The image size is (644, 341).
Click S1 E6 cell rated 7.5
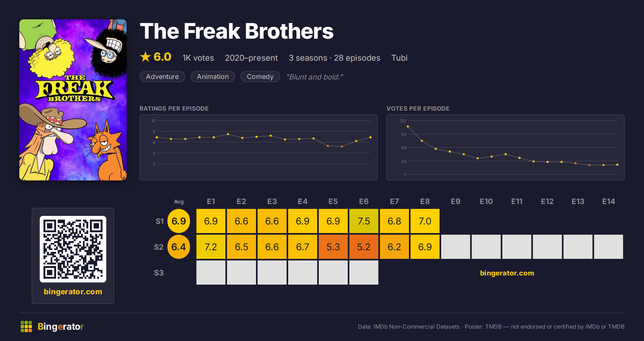(364, 221)
